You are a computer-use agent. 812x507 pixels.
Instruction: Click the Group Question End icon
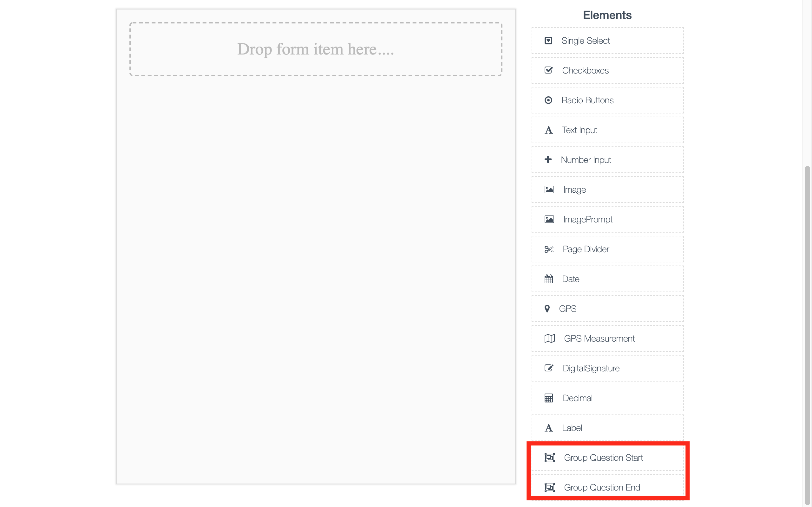tap(549, 487)
